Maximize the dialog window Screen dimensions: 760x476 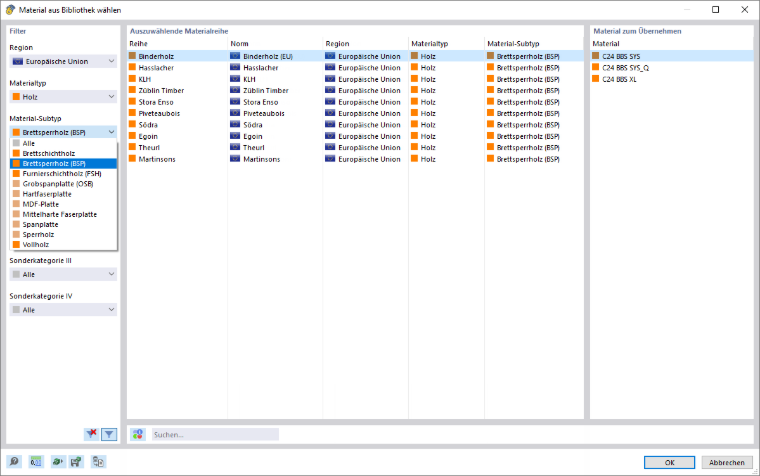tap(715, 10)
